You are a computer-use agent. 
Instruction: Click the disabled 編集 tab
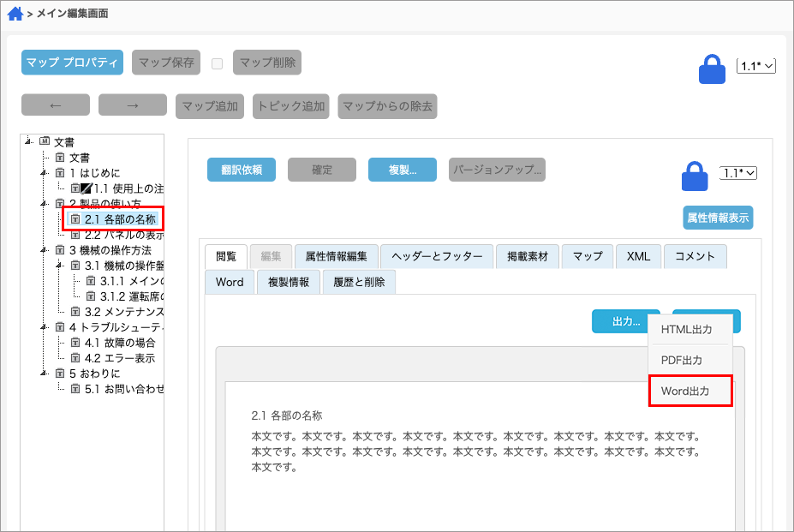pos(271,256)
